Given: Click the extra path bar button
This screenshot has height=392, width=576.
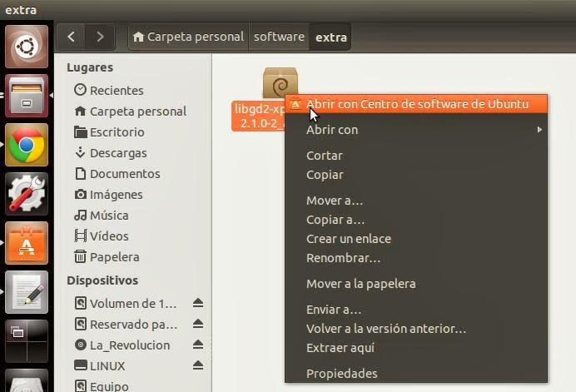Looking at the screenshot, I should click(330, 37).
